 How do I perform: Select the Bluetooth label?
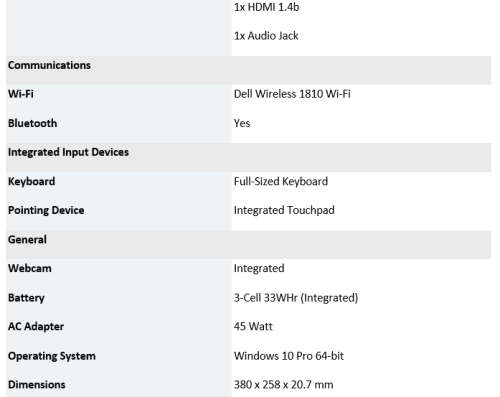(x=32, y=123)
